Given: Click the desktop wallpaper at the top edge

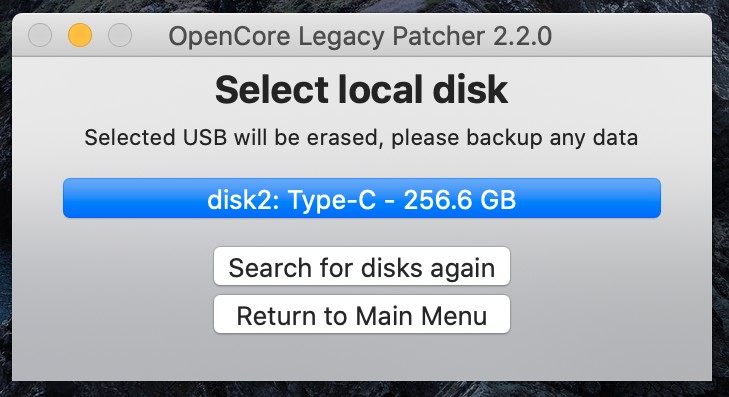Looking at the screenshot, I should [364, 6].
